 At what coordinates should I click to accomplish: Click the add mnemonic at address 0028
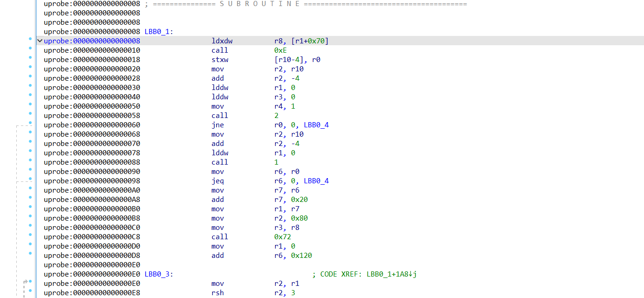(x=217, y=78)
